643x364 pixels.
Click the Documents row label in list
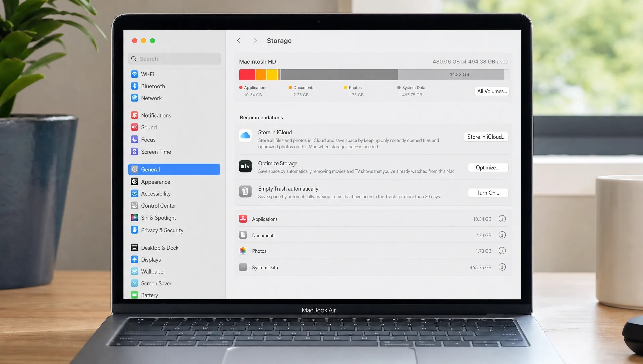tap(264, 236)
